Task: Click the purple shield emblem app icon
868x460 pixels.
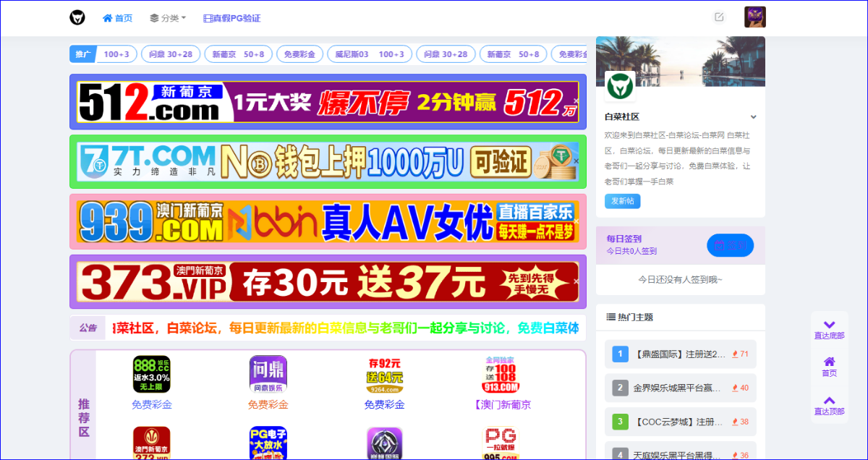Action: click(x=385, y=443)
